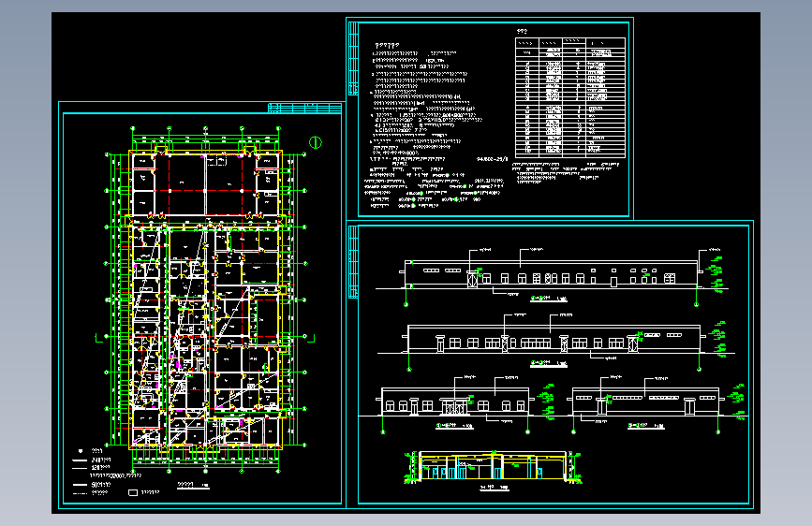Screen dimensions: 812x526
Task: Select the title block strip above the floor plan
Action: 305,109
